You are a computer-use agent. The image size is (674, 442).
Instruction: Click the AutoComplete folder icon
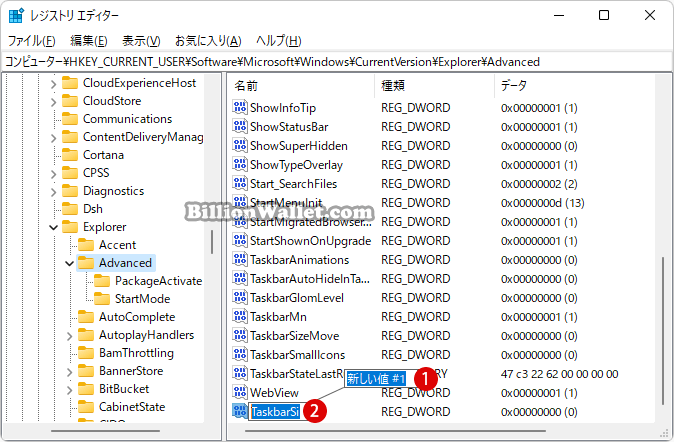click(86, 317)
